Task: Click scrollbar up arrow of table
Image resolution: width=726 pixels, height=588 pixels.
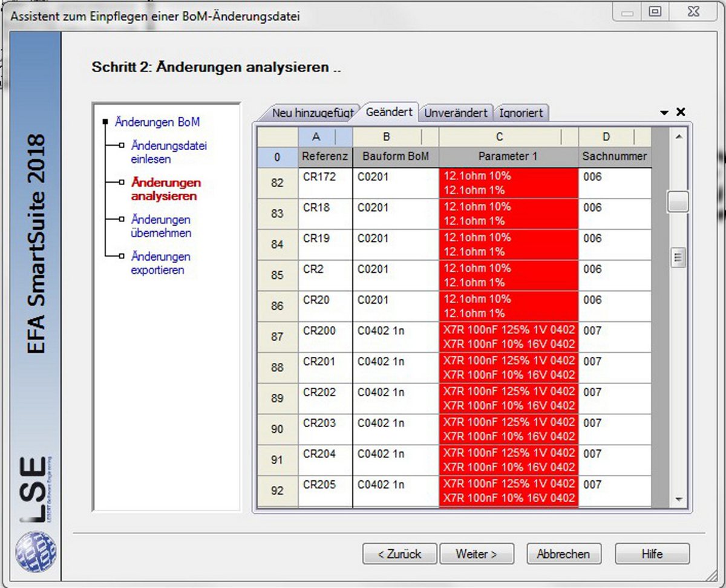Action: [x=678, y=138]
